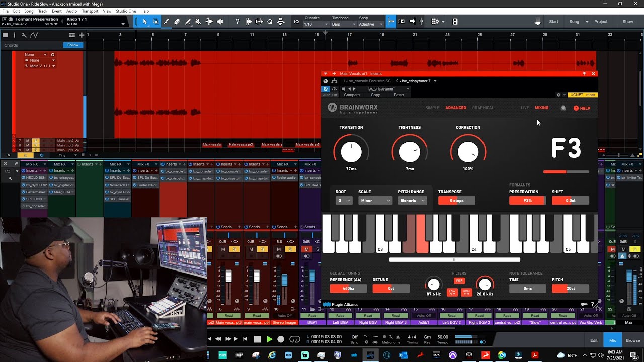
Task: Click the Copy button in plugin header
Action: 375,95
